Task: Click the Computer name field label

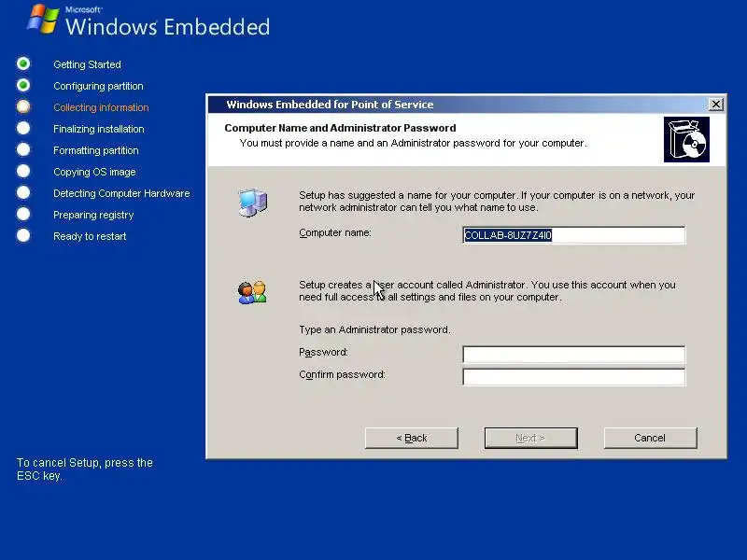Action: (335, 232)
